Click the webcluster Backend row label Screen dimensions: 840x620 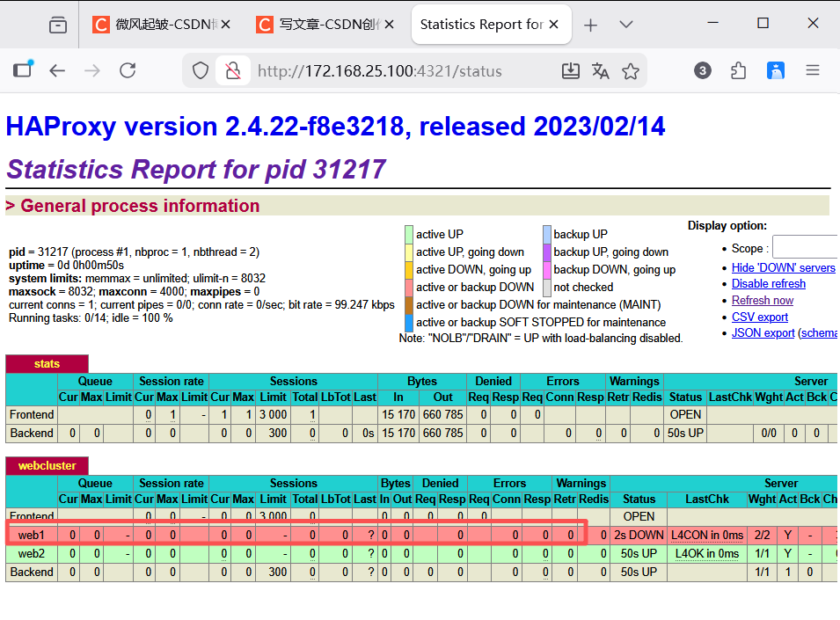click(32, 572)
